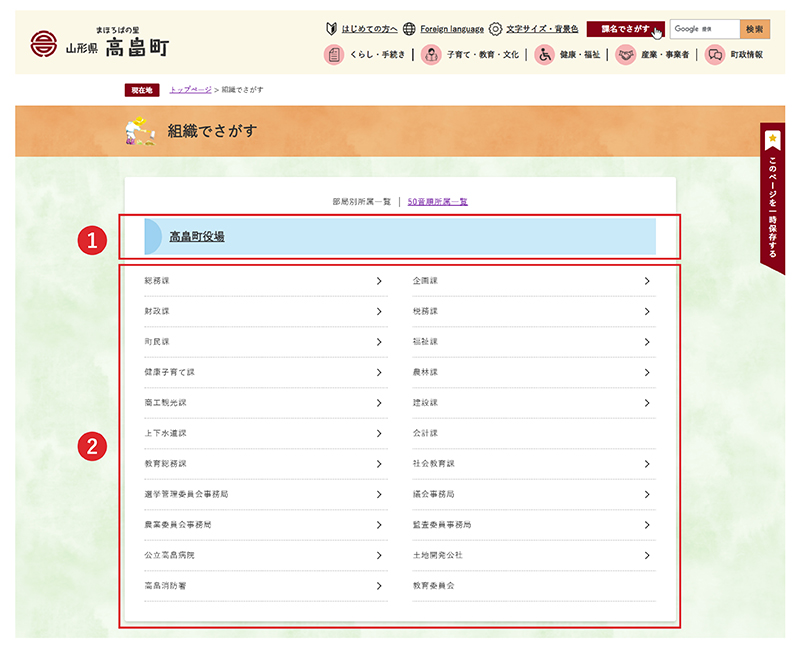Expand the 建設課 row chevron arrow
800x650 pixels.
tap(647, 403)
